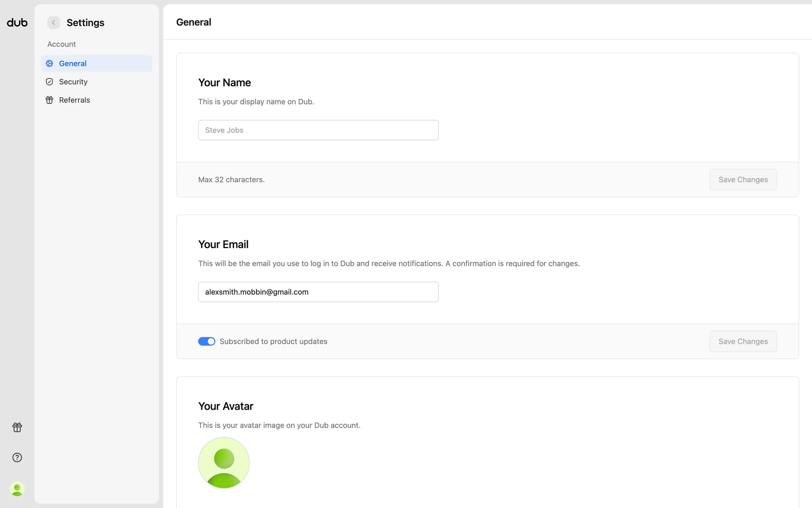Focus the display name field 'Steve Jobs'
Viewport: 812px width, 508px height.
pos(318,130)
